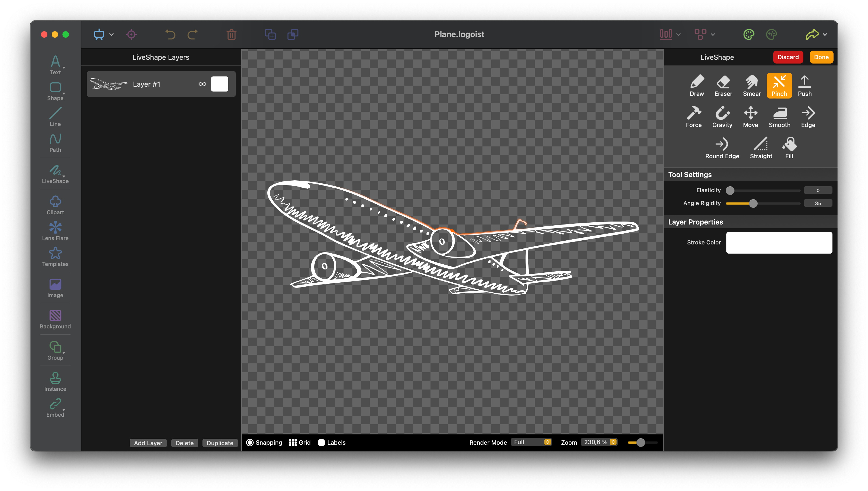Click the Add Layer button
This screenshot has width=868, height=491.
[x=148, y=443]
